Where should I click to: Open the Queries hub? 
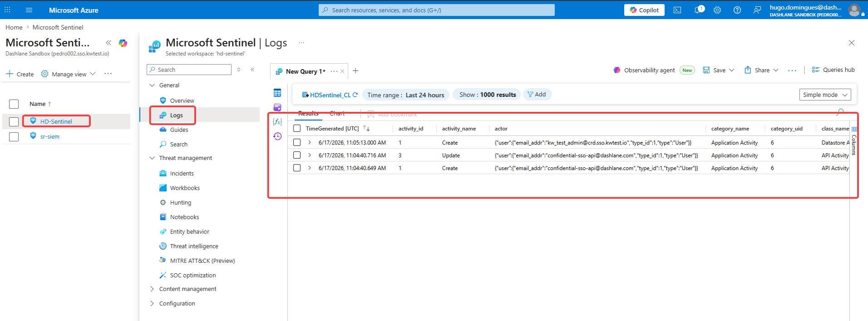[x=833, y=70]
